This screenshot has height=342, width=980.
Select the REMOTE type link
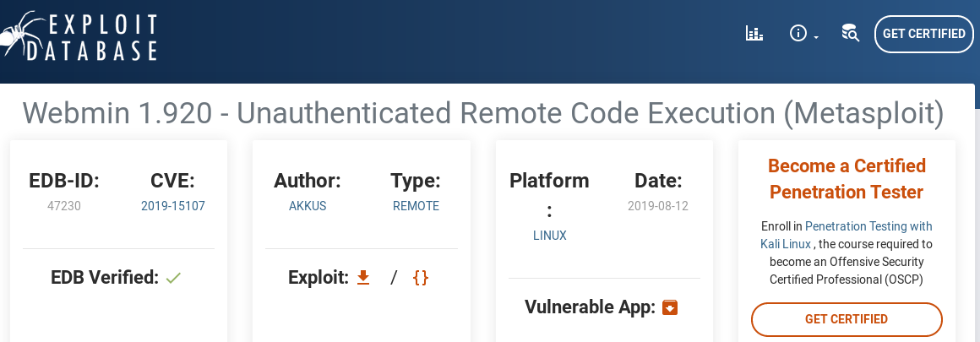pos(416,206)
